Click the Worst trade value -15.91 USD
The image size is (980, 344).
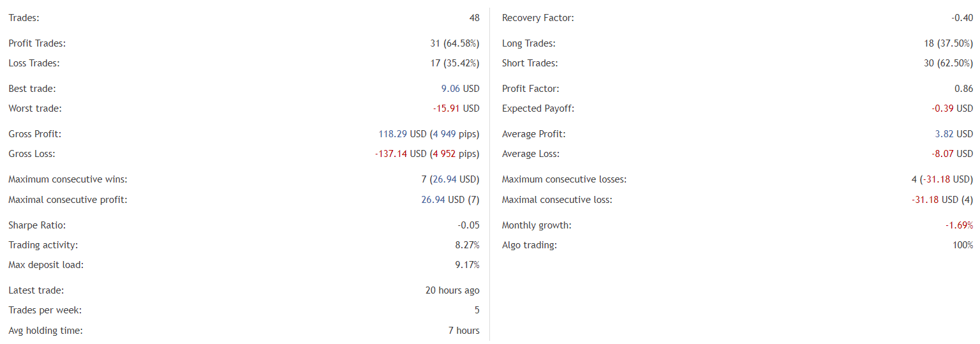click(x=456, y=108)
